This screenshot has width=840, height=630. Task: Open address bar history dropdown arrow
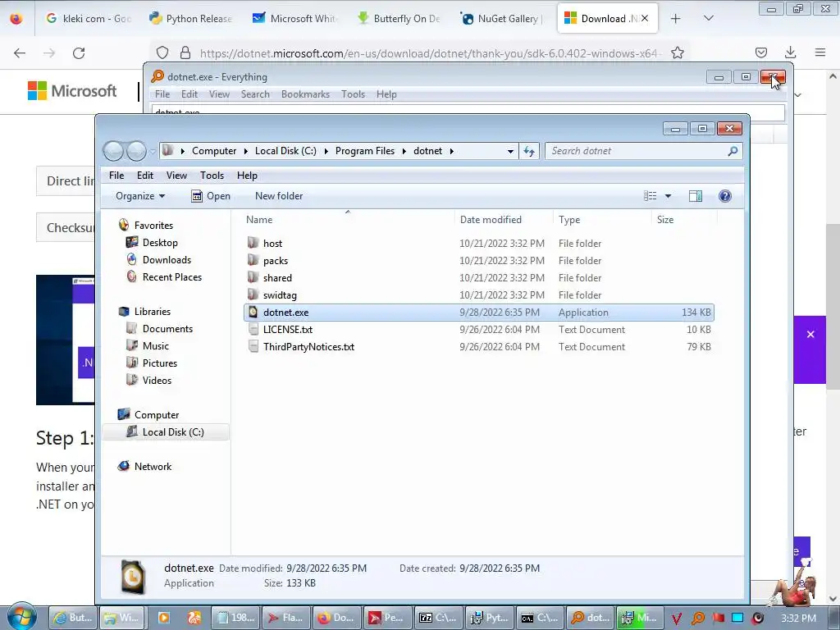[510, 151]
